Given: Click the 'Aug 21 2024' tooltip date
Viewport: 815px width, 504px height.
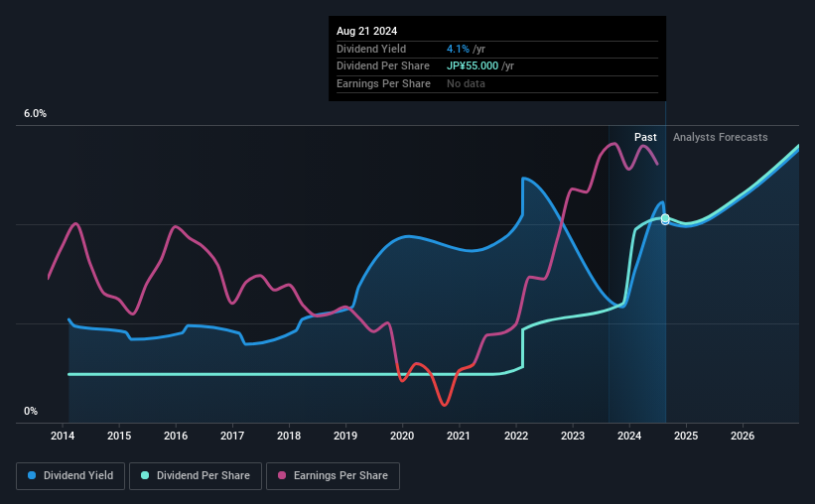Looking at the screenshot, I should [x=366, y=31].
